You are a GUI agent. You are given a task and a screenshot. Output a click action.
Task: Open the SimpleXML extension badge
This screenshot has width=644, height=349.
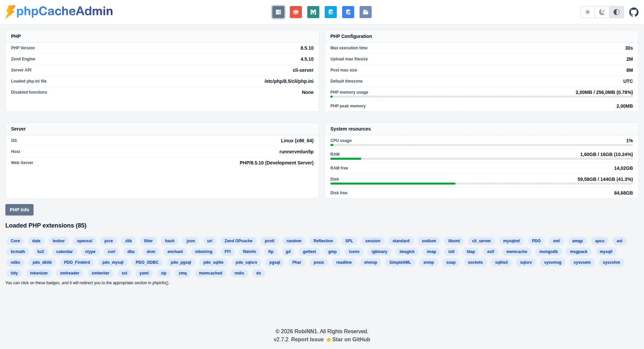tap(400, 262)
